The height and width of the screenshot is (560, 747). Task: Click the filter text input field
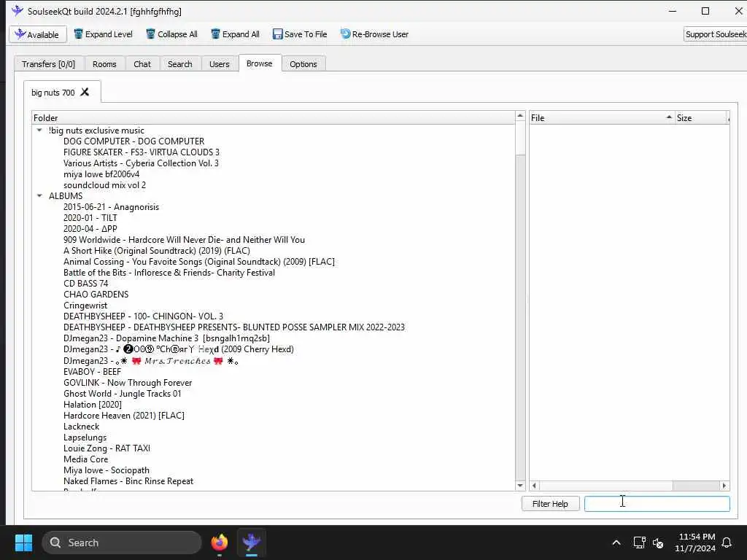tap(657, 504)
